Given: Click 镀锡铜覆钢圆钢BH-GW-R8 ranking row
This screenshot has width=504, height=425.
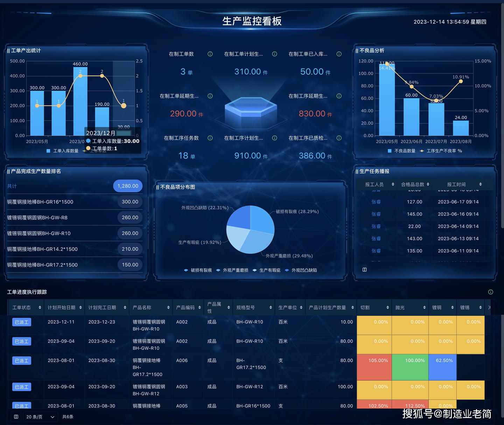Looking at the screenshot, I should pos(75,218).
